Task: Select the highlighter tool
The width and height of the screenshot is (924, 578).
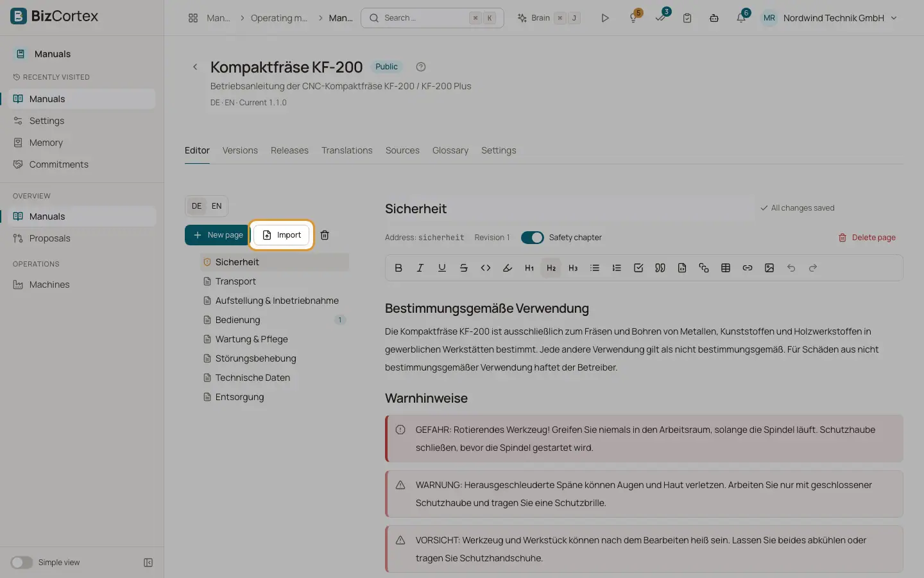Action: click(508, 268)
